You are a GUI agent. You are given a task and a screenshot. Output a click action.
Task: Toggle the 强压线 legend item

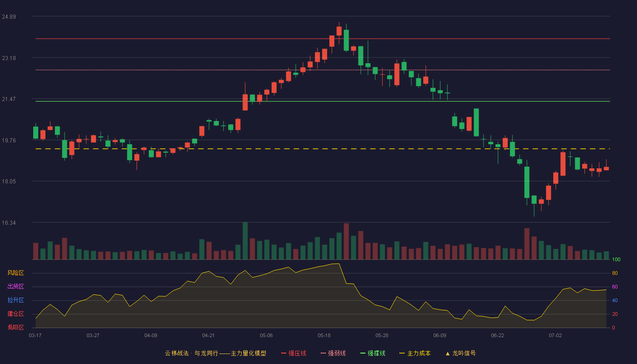[293, 353]
